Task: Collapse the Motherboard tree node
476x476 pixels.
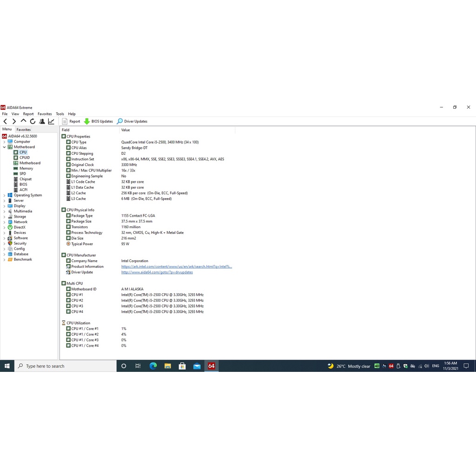Action: (x=4, y=147)
